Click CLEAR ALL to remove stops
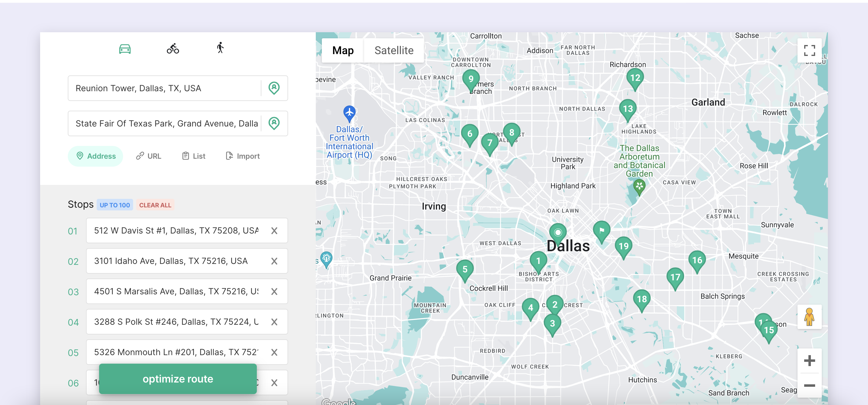This screenshot has width=868, height=405. click(x=155, y=205)
